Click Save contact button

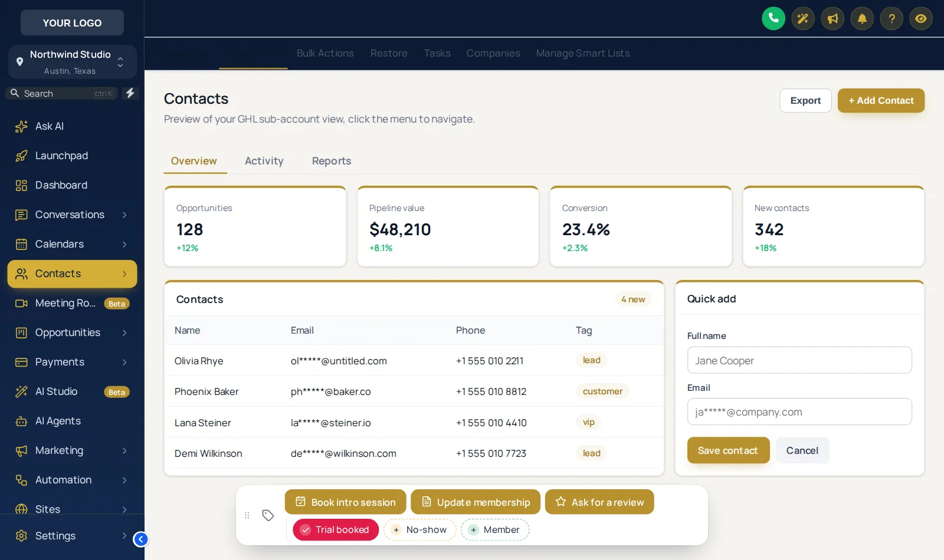pos(728,450)
